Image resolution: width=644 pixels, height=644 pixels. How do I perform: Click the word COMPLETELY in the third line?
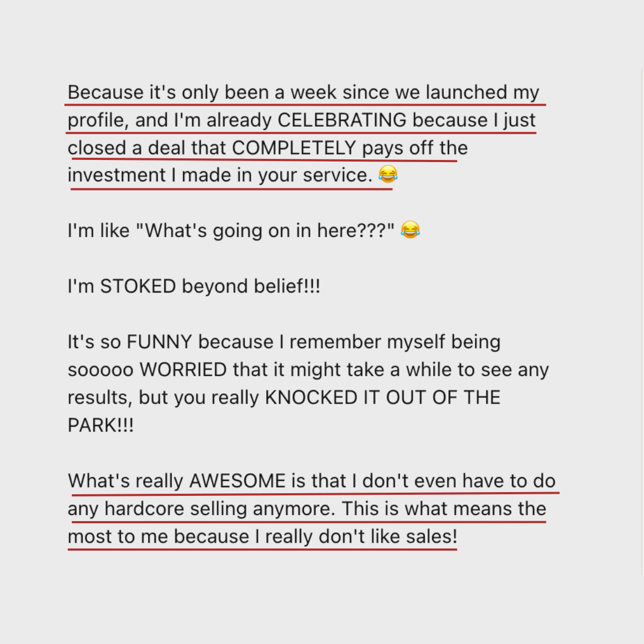coord(294,148)
